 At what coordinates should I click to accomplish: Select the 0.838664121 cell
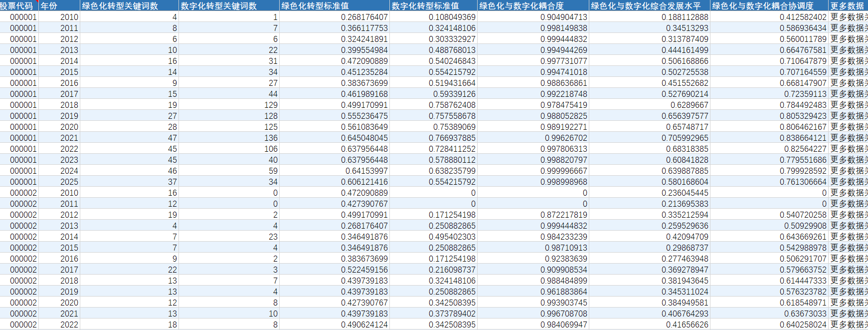[769, 138]
